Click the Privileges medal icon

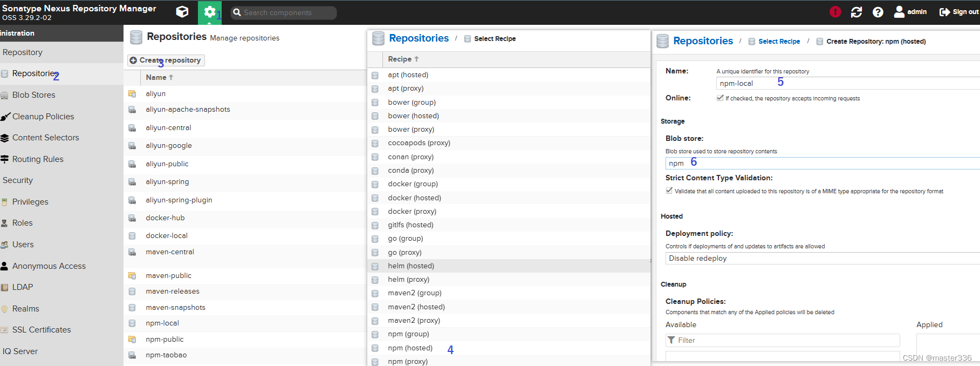tap(4, 202)
